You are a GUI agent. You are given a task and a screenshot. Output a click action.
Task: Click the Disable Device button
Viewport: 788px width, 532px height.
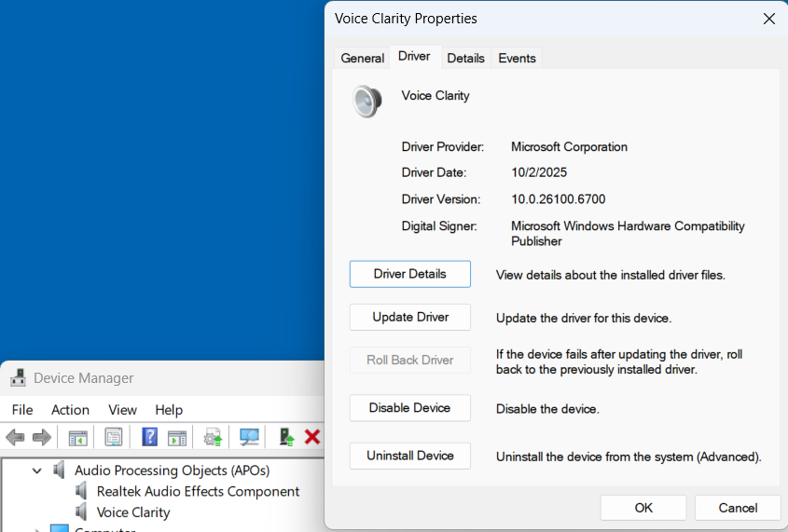(409, 408)
